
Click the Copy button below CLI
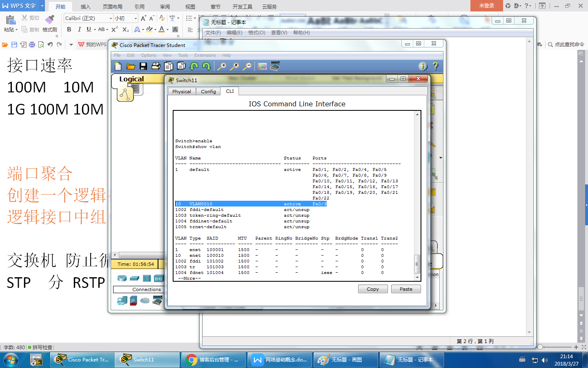click(x=373, y=289)
